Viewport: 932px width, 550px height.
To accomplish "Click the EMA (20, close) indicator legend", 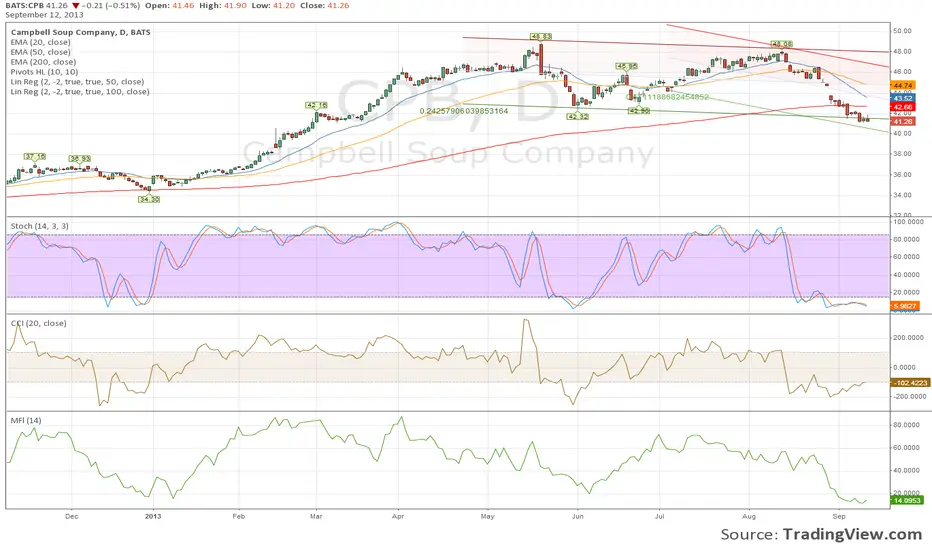I will point(40,42).
